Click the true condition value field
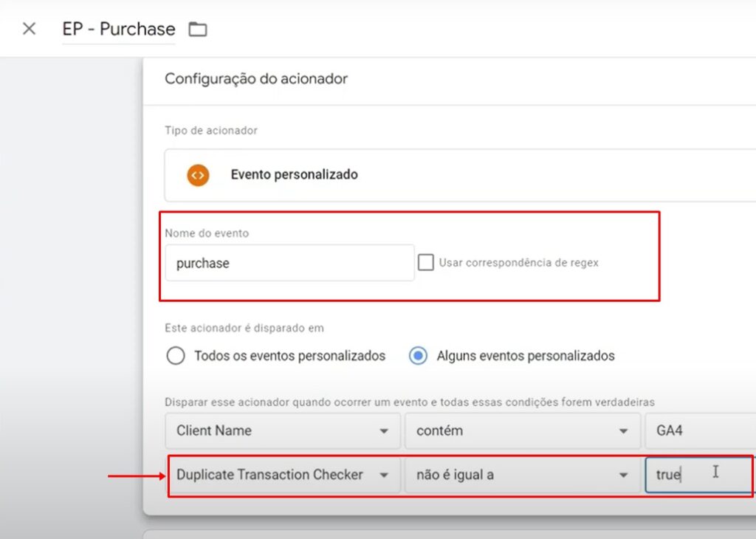Image resolution: width=756 pixels, height=539 pixels. pyautogui.click(x=699, y=475)
